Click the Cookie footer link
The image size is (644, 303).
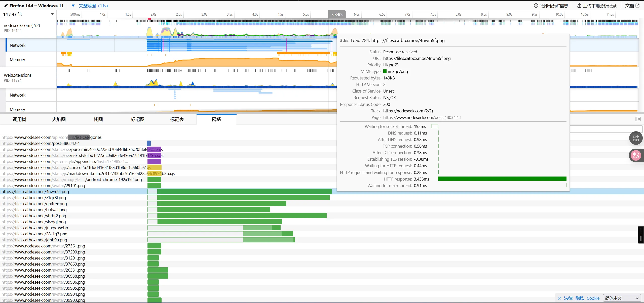[x=593, y=298]
